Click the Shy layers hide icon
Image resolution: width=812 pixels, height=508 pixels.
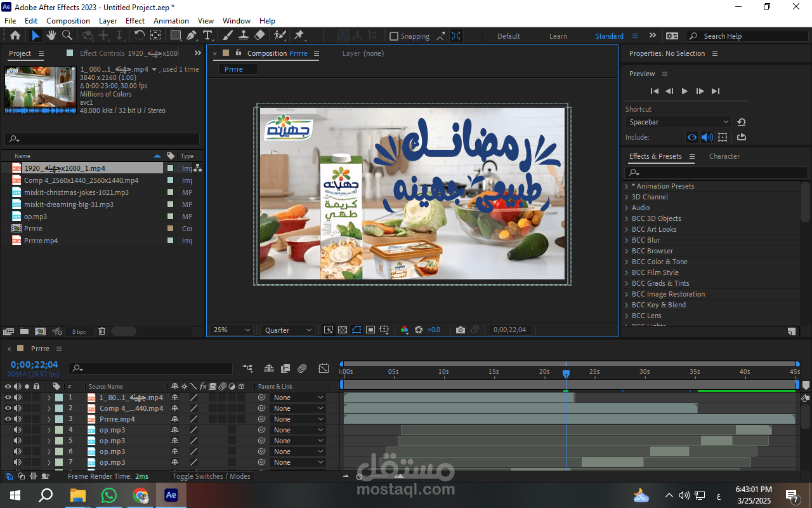point(269,368)
